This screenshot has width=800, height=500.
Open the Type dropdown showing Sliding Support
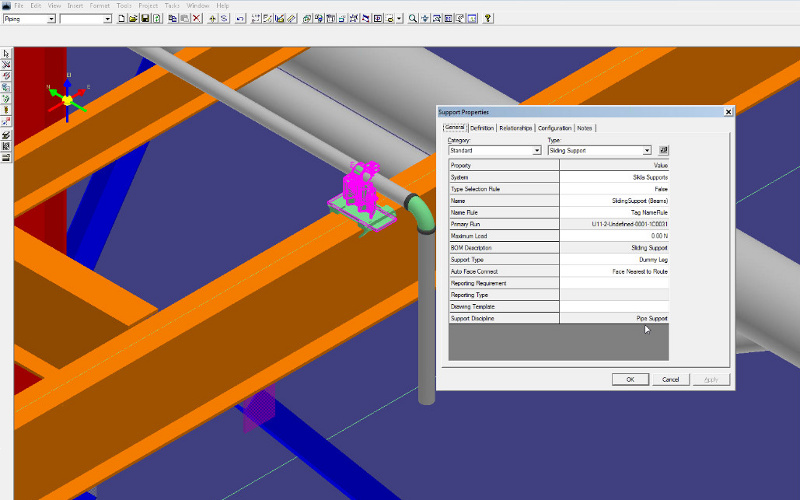(647, 151)
